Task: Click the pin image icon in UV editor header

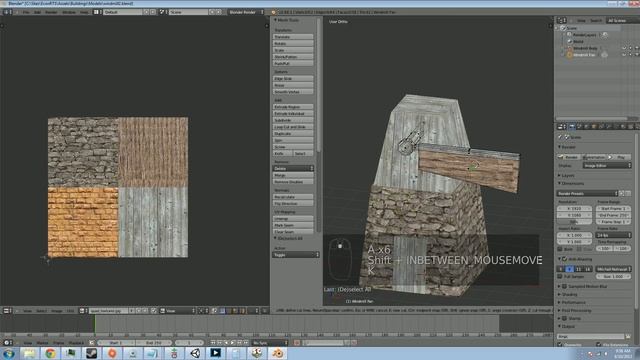Action: pyautogui.click(x=153, y=311)
